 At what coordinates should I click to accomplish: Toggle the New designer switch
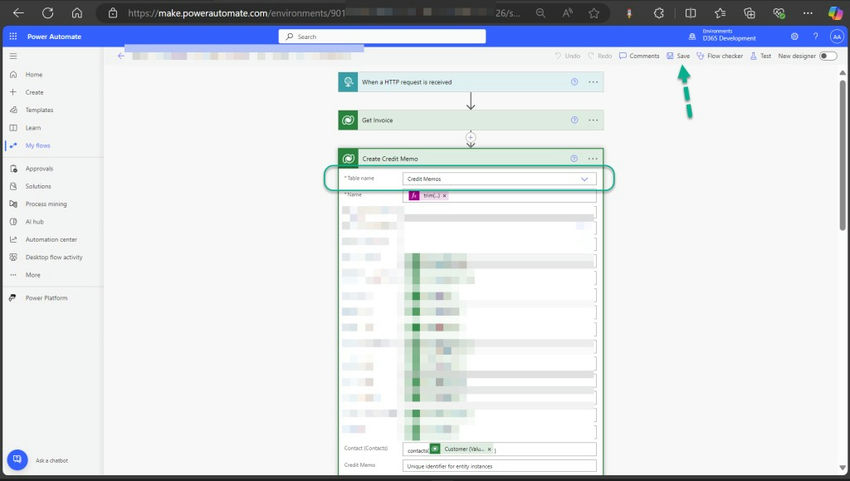(828, 56)
